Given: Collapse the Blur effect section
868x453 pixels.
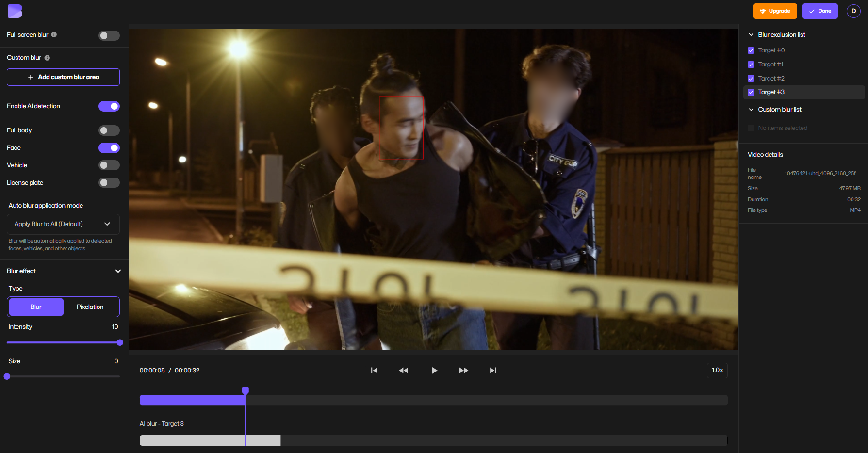Looking at the screenshot, I should pos(118,271).
